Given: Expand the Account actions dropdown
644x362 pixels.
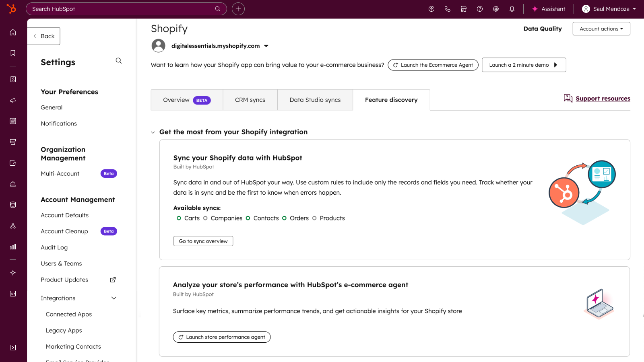Looking at the screenshot, I should coord(601,29).
